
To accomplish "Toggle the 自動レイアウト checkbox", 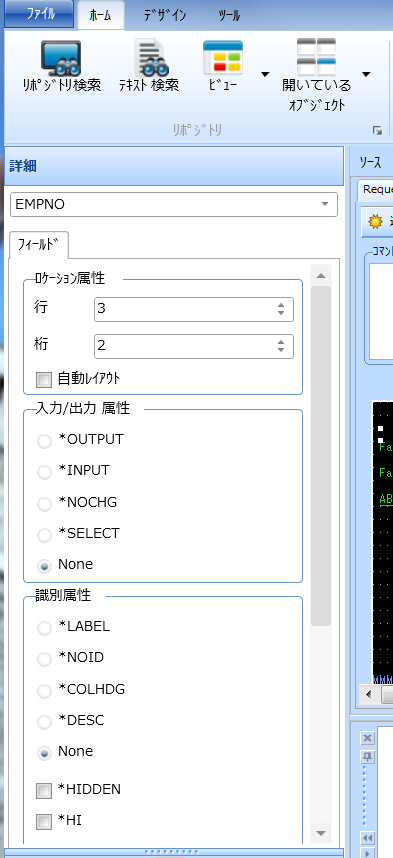I will click(x=43, y=379).
